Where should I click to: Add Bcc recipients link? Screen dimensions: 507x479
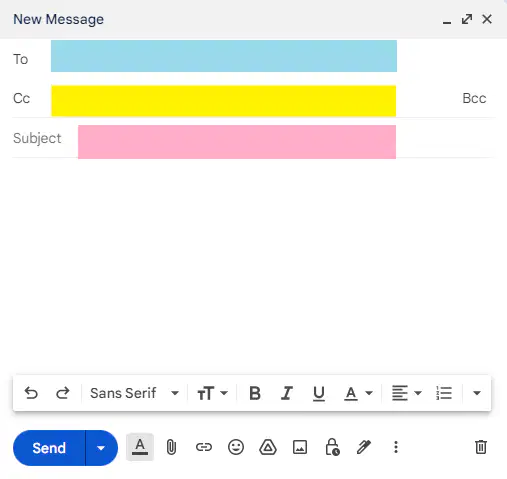pyautogui.click(x=474, y=98)
